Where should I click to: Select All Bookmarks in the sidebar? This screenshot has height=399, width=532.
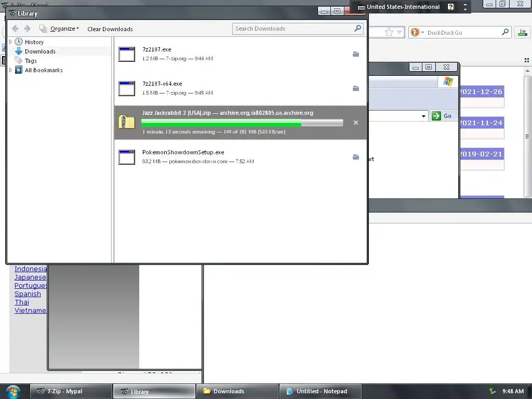tap(44, 70)
